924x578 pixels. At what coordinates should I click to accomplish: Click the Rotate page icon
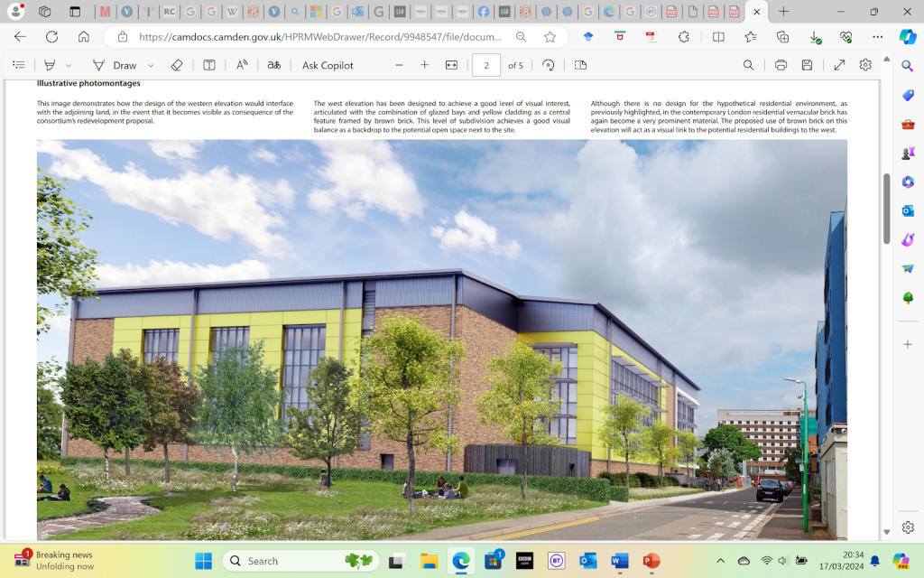pyautogui.click(x=548, y=65)
